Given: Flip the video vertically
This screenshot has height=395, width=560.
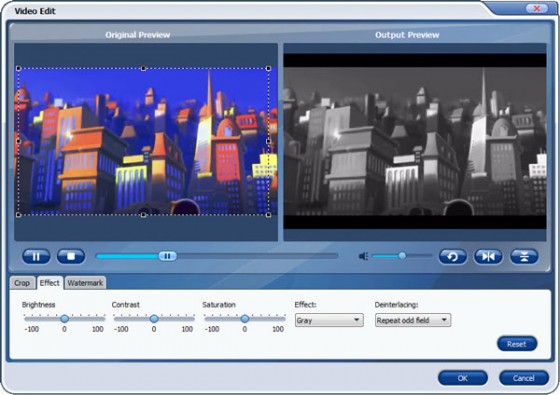Looking at the screenshot, I should [524, 256].
